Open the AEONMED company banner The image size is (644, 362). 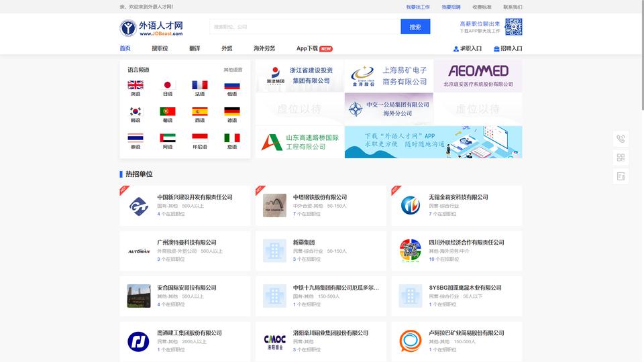[478, 76]
